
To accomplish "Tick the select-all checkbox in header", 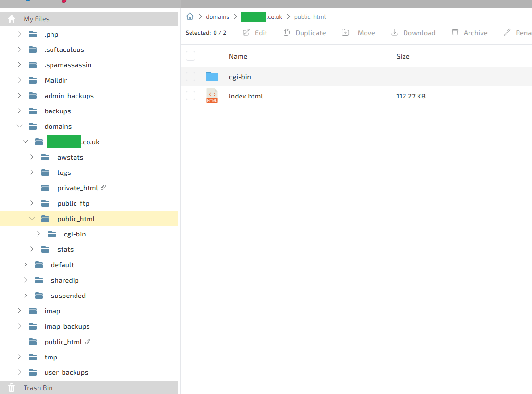I will coord(190,56).
